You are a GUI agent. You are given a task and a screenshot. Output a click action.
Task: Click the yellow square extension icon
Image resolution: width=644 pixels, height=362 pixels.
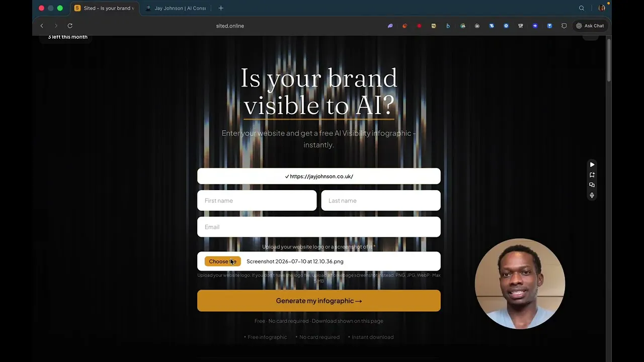(x=434, y=26)
